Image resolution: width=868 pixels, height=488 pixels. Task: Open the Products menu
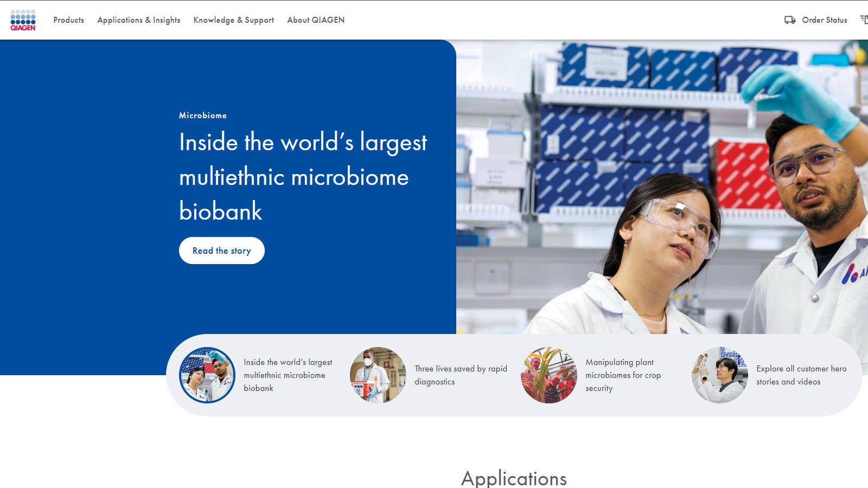click(x=69, y=20)
